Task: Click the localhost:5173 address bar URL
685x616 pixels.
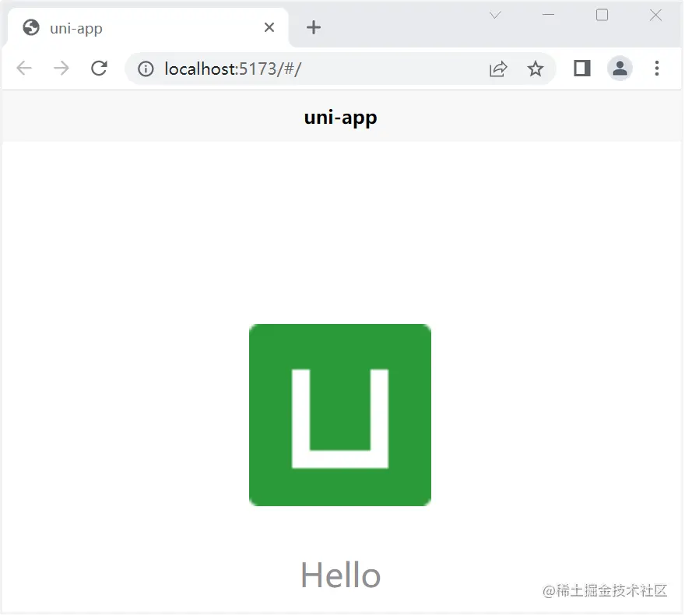Action: [x=233, y=69]
